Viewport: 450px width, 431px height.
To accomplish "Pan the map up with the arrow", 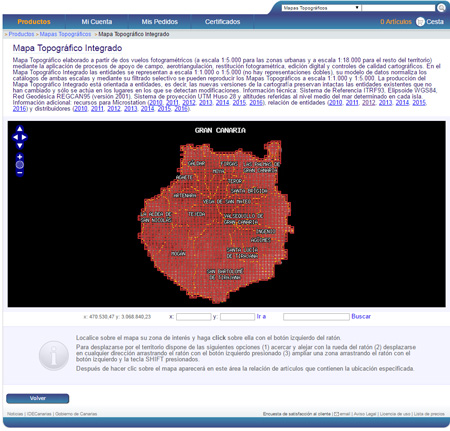I will (x=20, y=129).
